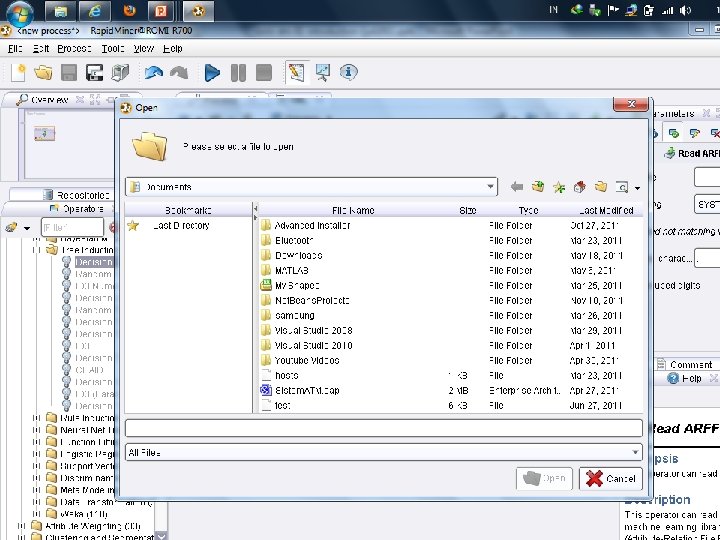The width and height of the screenshot is (720, 540).
Task: Select the samsung folder
Action: [x=294, y=315]
